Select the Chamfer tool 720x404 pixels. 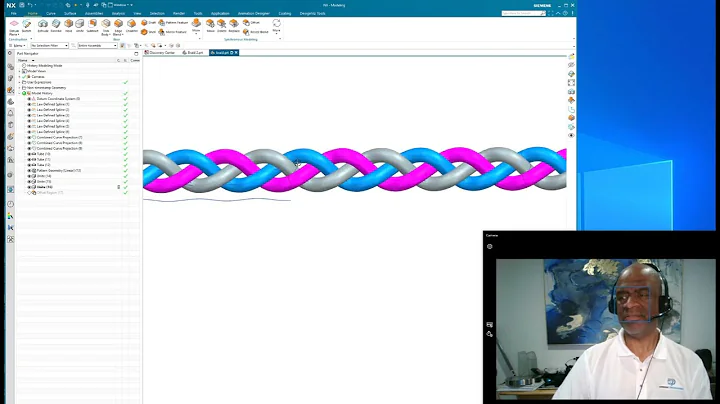(132, 26)
